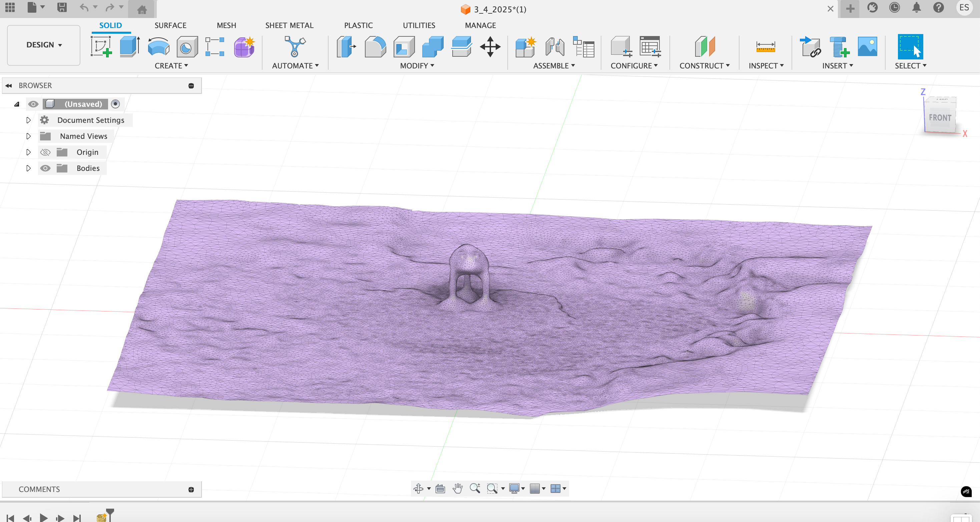Click the timeline end marker
The image size is (980, 522).
coord(110,514)
